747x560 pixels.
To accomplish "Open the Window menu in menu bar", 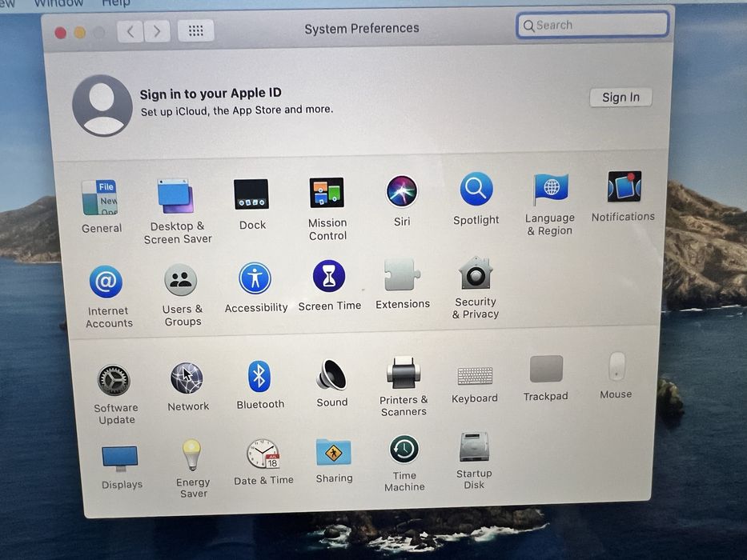I will click(x=58, y=3).
